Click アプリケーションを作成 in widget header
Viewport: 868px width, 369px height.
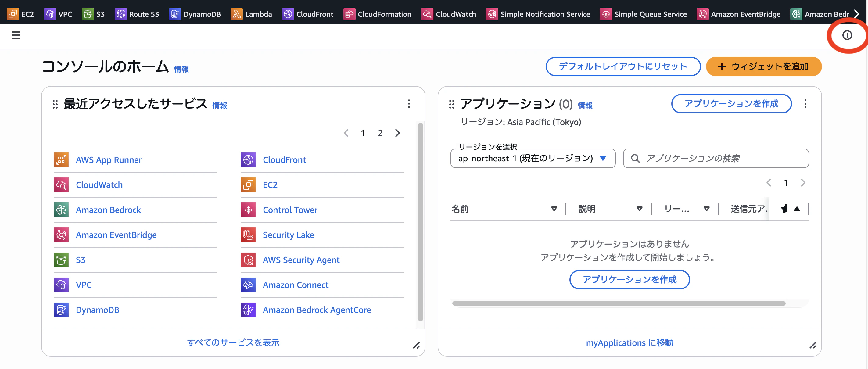tap(732, 103)
